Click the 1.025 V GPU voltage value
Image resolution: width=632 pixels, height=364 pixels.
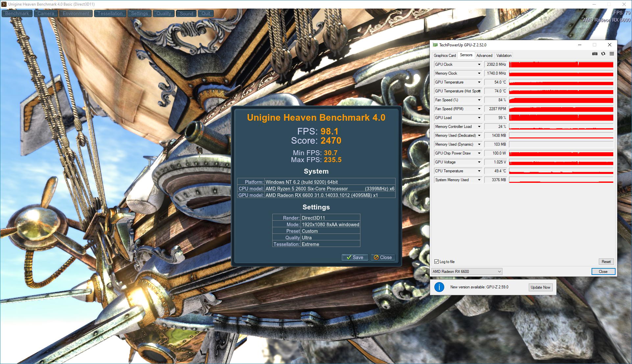click(496, 162)
